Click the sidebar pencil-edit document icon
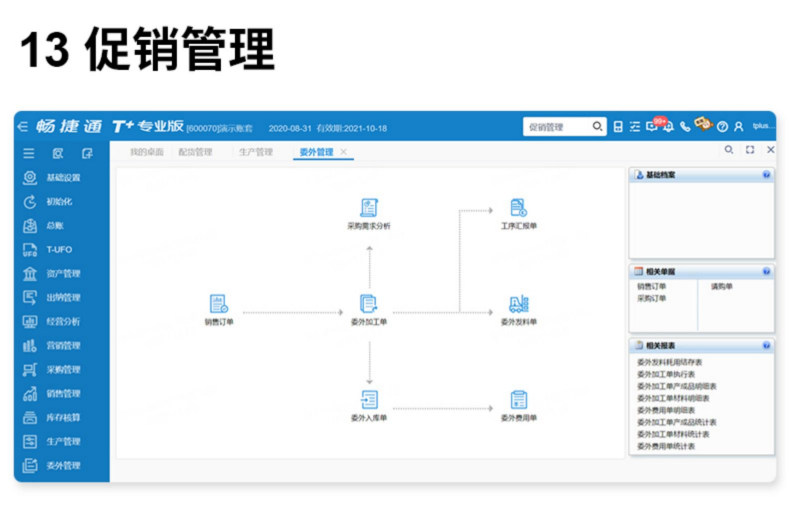The height and width of the screenshot is (507, 790). (87, 153)
